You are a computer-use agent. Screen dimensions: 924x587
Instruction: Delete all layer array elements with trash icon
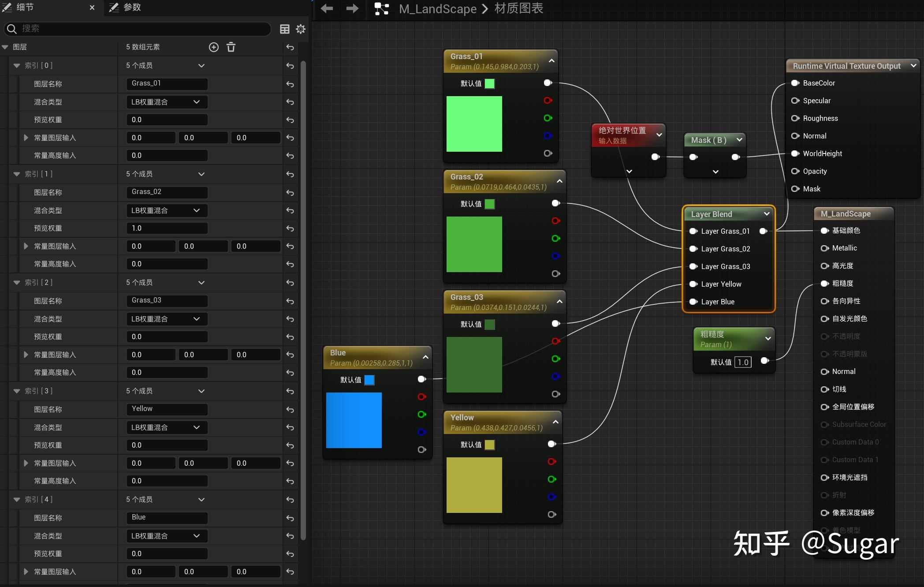pos(231,47)
